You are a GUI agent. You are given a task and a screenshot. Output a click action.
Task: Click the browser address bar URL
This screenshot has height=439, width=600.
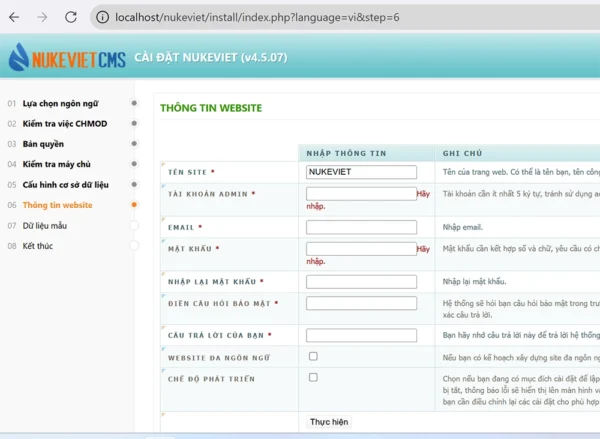click(258, 17)
